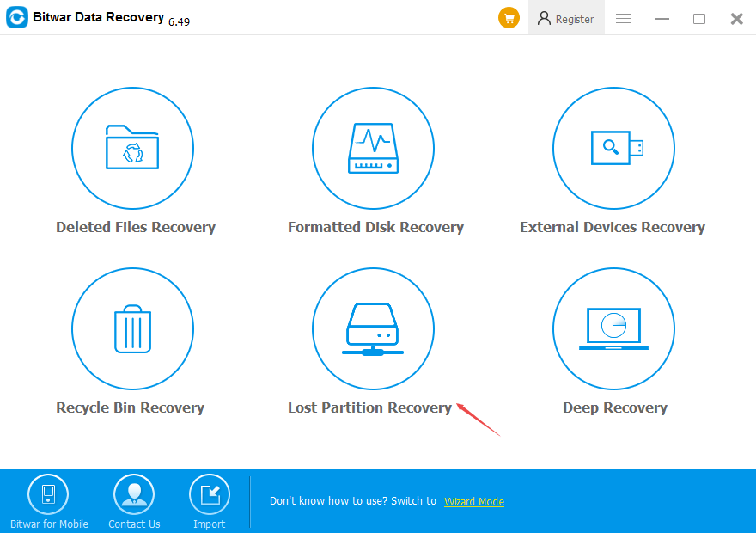Click the Lost Partition Recovery label
The image size is (756, 533).
click(369, 408)
